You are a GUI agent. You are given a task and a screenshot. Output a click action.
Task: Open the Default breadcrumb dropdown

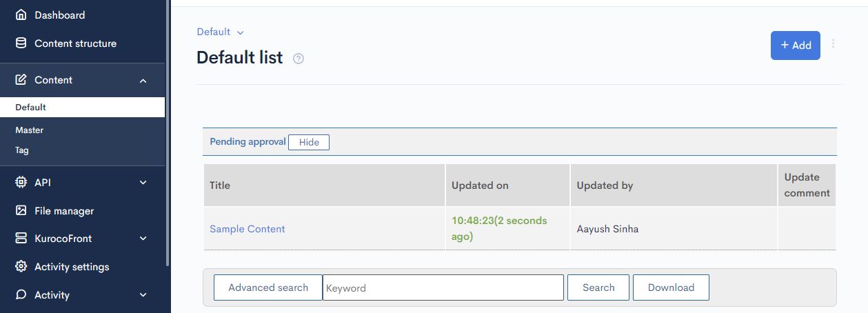[x=221, y=32]
